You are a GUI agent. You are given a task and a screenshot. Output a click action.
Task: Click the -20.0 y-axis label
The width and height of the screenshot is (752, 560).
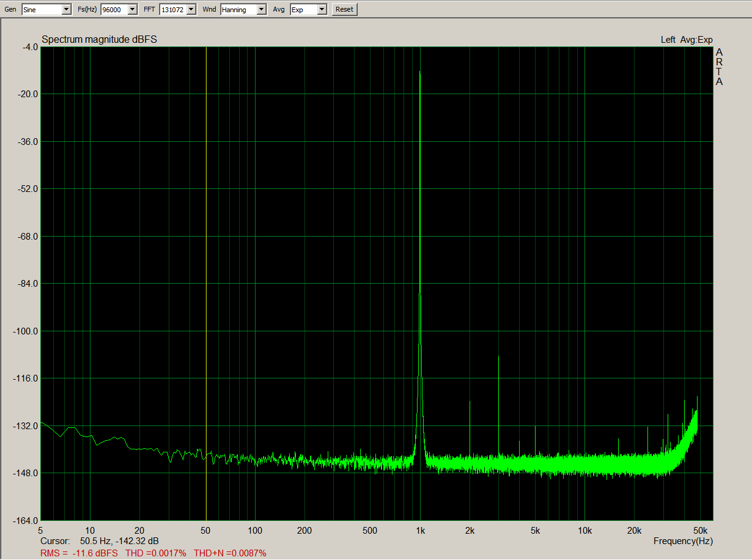click(28, 94)
